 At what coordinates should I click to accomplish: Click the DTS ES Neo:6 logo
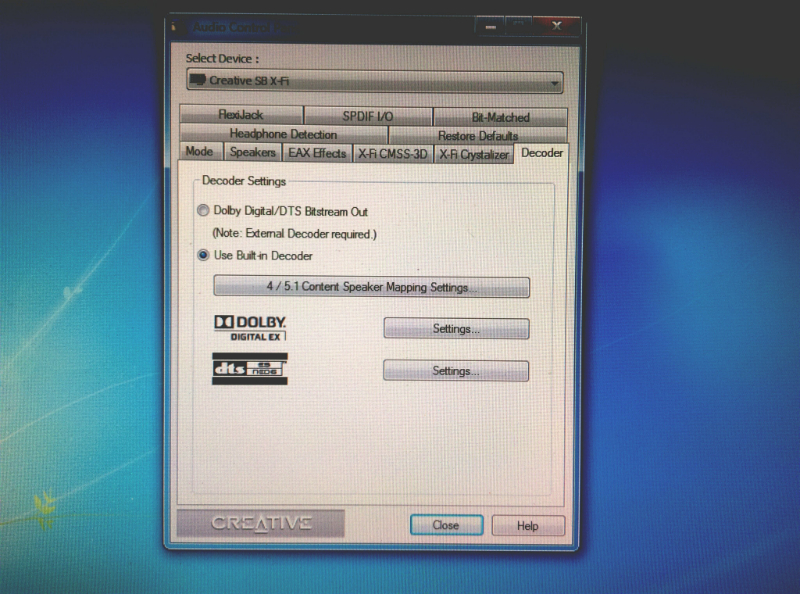click(250, 368)
